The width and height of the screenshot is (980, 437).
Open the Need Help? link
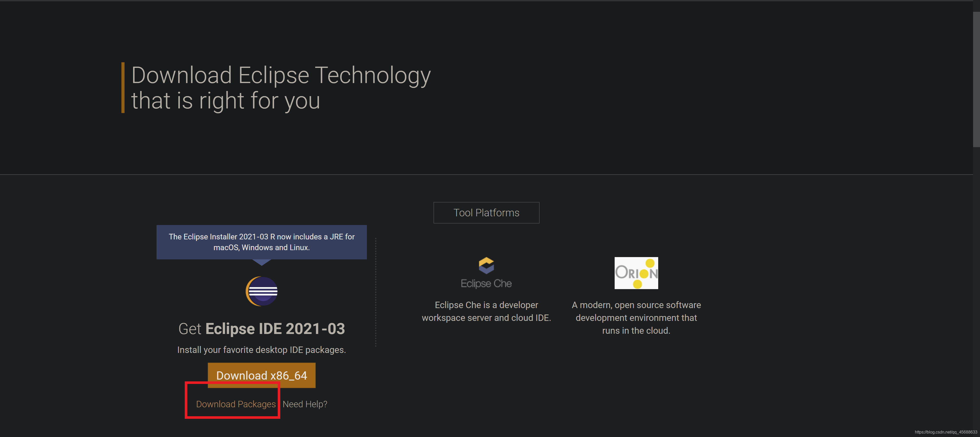pos(305,404)
